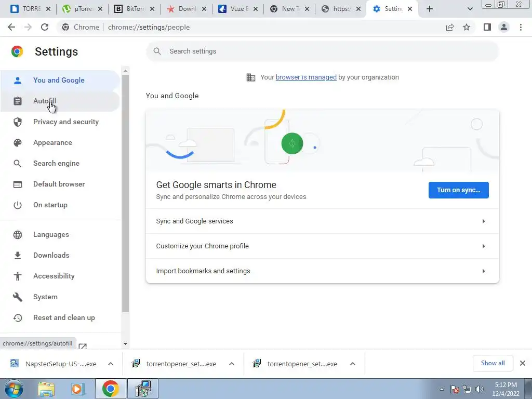
Task: Open options arrow for first torrentopener download
Action: 232,364
